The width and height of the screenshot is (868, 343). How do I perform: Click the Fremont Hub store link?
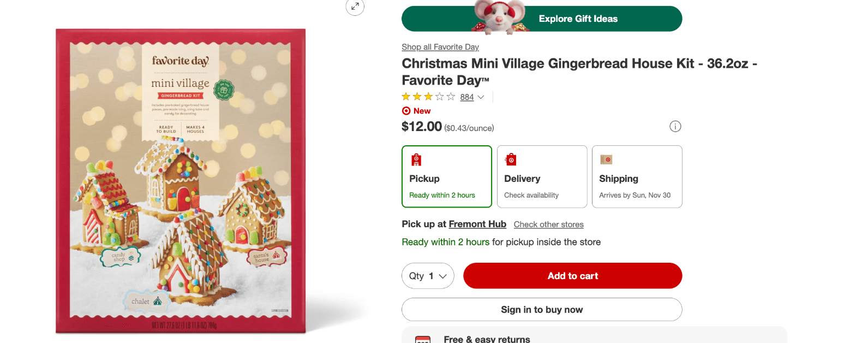(x=477, y=224)
